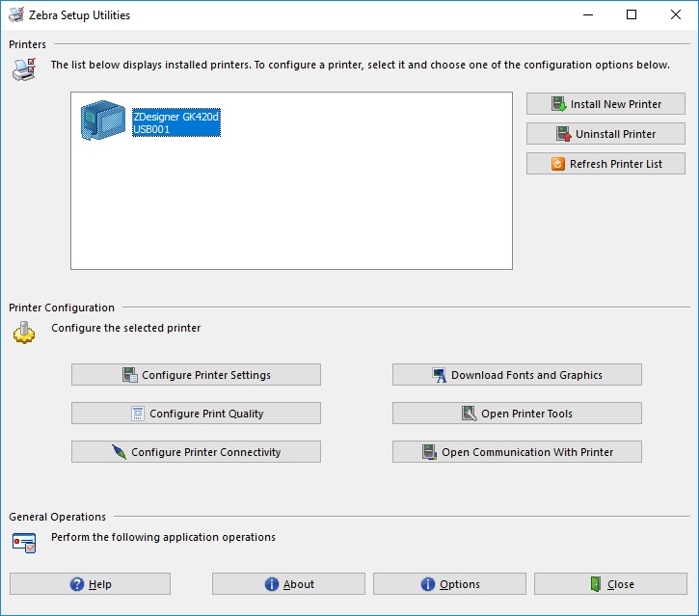Open Configure Print Quality
Viewport: 699px width, 616px height.
196,414
